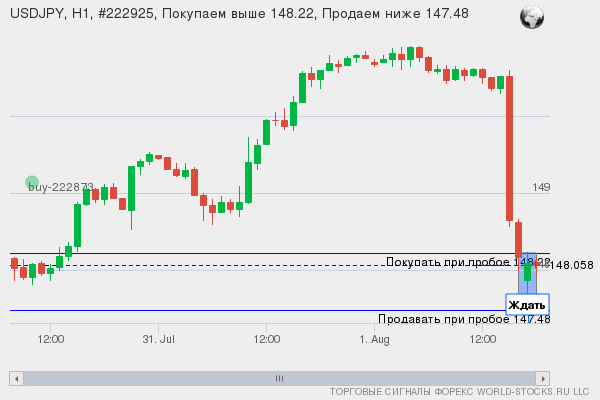Click 'Продавать при пробое 147.48' label
Viewport: 600px width, 400px height.
[x=464, y=319]
